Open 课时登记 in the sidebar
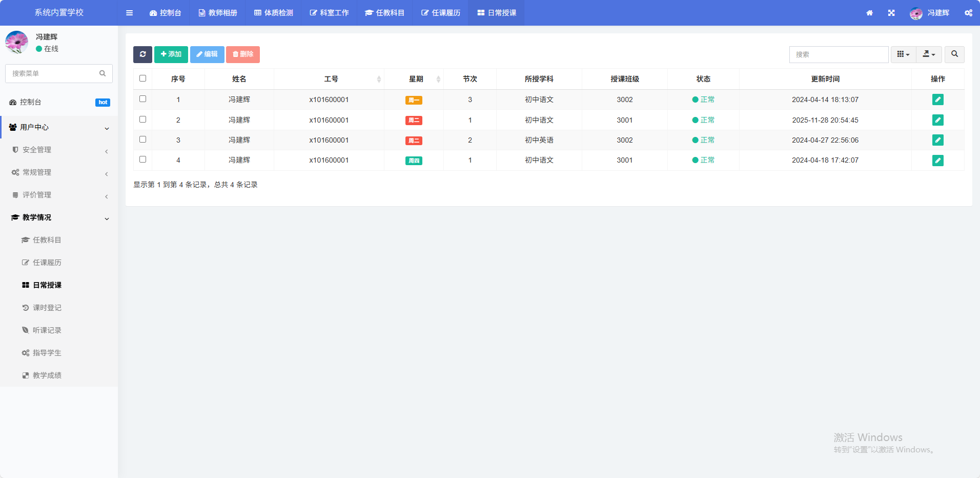The image size is (980, 478). pos(47,308)
